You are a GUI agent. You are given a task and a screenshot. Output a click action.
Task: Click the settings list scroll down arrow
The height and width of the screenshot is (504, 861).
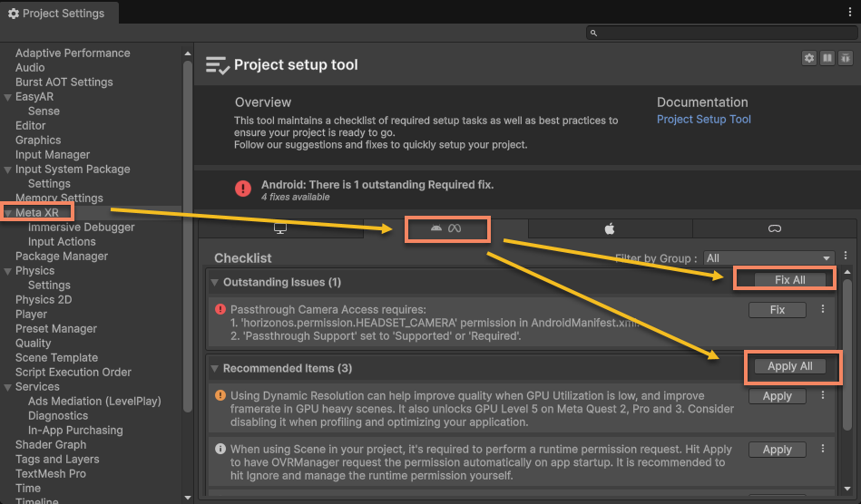(x=187, y=498)
